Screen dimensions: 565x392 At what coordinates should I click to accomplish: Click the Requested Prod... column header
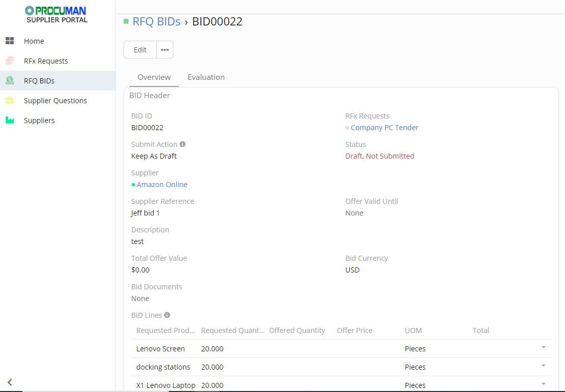165,330
